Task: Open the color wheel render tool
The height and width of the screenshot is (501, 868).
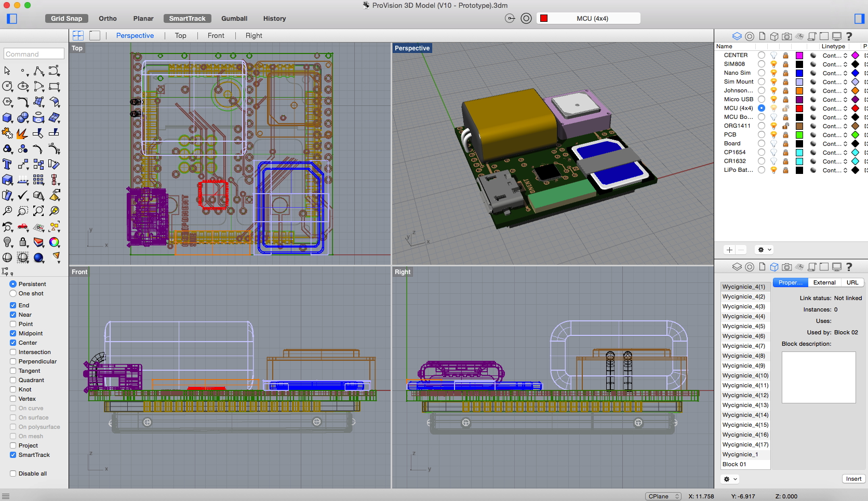Action: click(54, 242)
